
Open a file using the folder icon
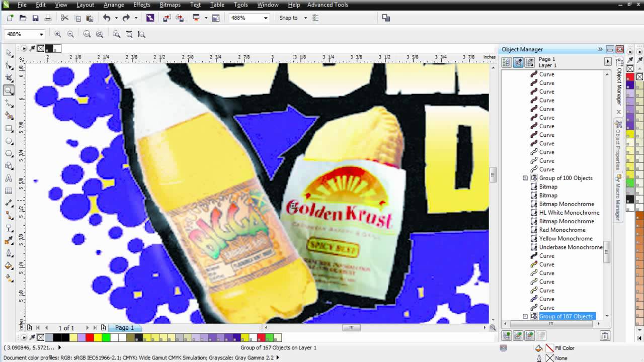pos(23,18)
